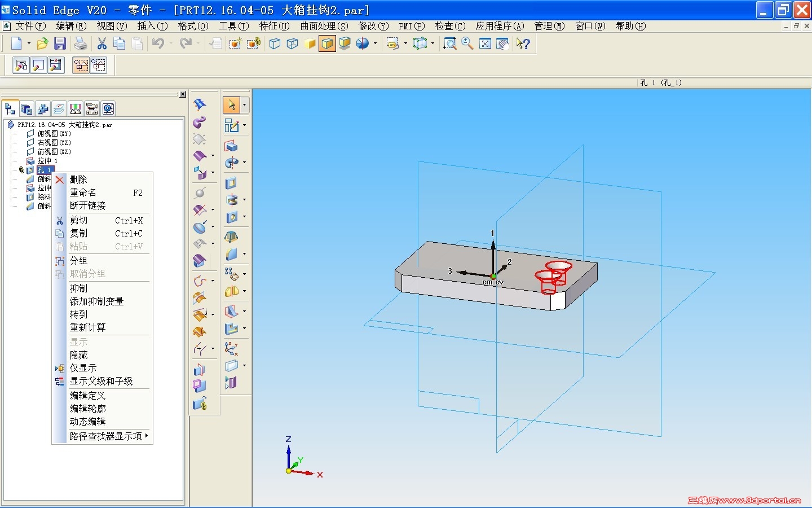Viewport: 812px width, 508px height.
Task: Open the Revolved Protrusion dropdown arrow
Action: click(244, 163)
